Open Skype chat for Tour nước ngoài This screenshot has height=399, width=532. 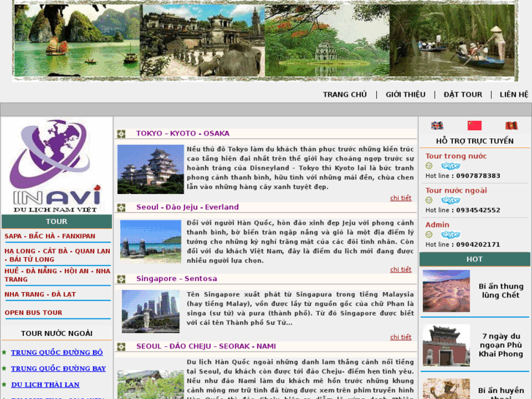point(451,201)
